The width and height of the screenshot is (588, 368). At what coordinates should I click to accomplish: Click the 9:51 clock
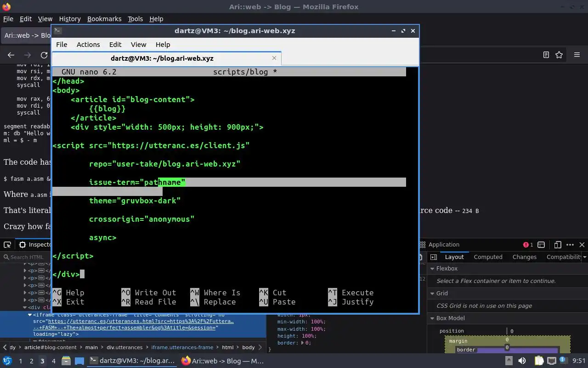coord(579,361)
